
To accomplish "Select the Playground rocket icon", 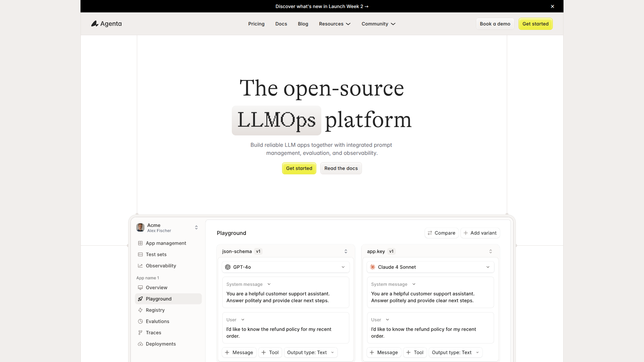I will (140, 299).
